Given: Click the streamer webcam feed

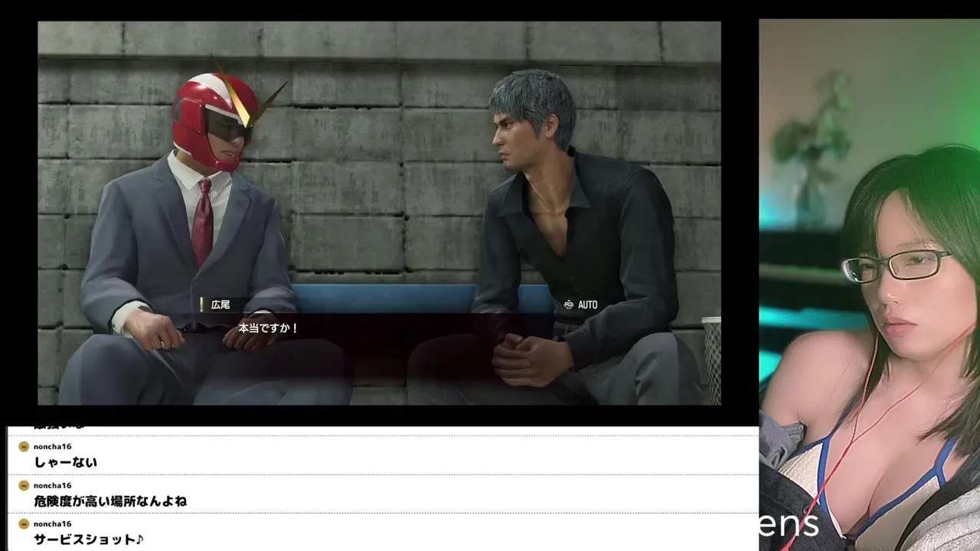Looking at the screenshot, I should pyautogui.click(x=869, y=285).
